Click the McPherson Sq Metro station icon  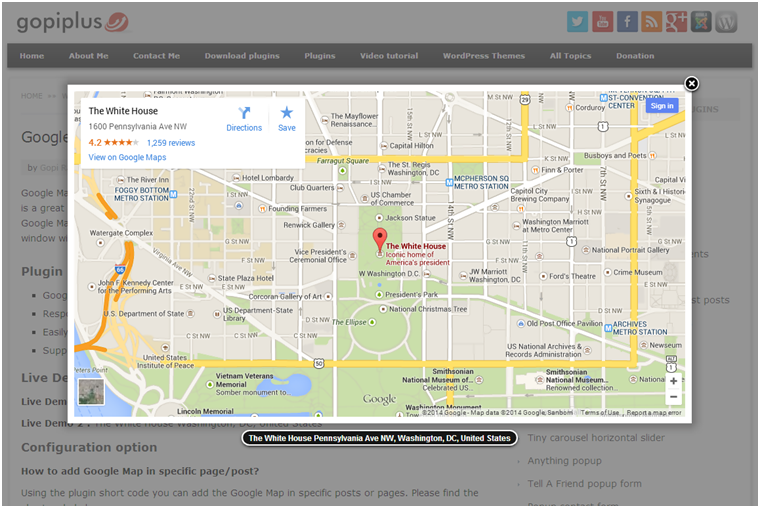coord(449,182)
